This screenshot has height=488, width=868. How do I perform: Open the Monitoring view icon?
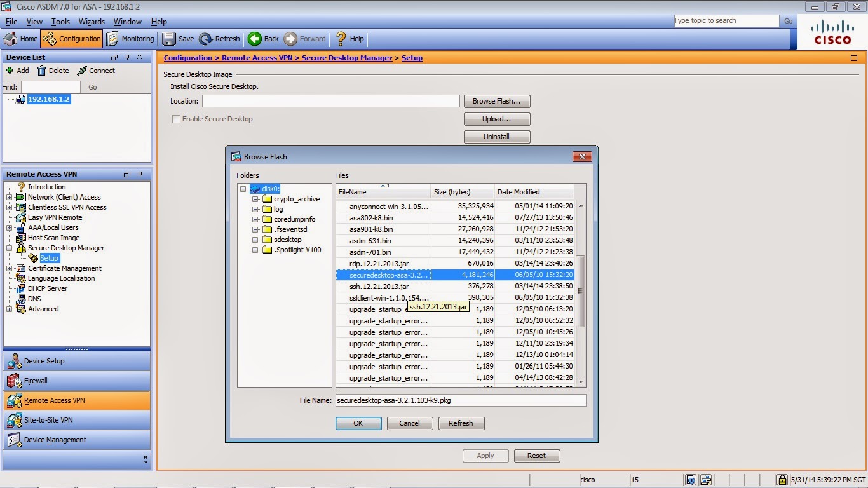[112, 39]
